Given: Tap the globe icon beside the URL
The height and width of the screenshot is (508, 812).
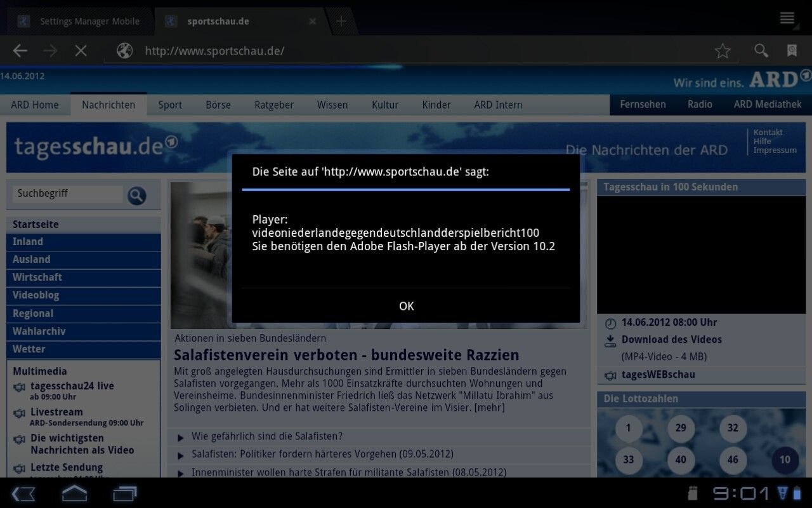Looking at the screenshot, I should [125, 51].
